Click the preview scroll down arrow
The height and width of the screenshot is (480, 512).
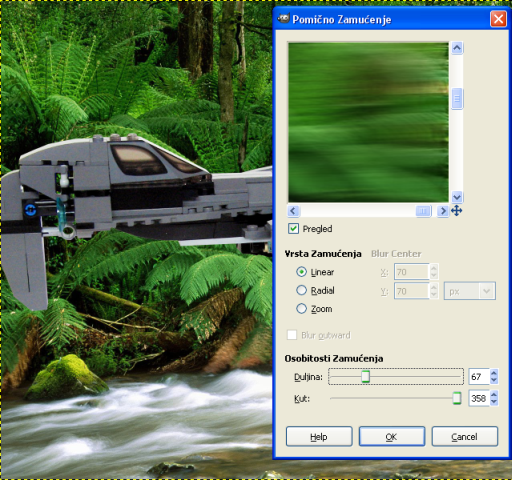(457, 197)
